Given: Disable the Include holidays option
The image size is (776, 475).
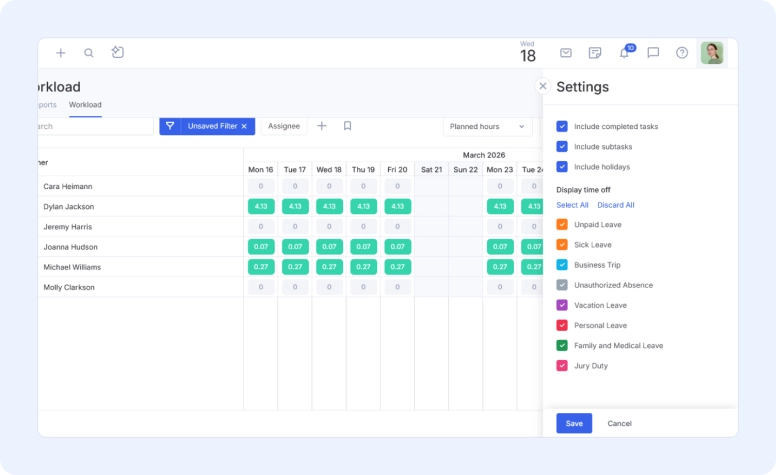Looking at the screenshot, I should pos(562,167).
